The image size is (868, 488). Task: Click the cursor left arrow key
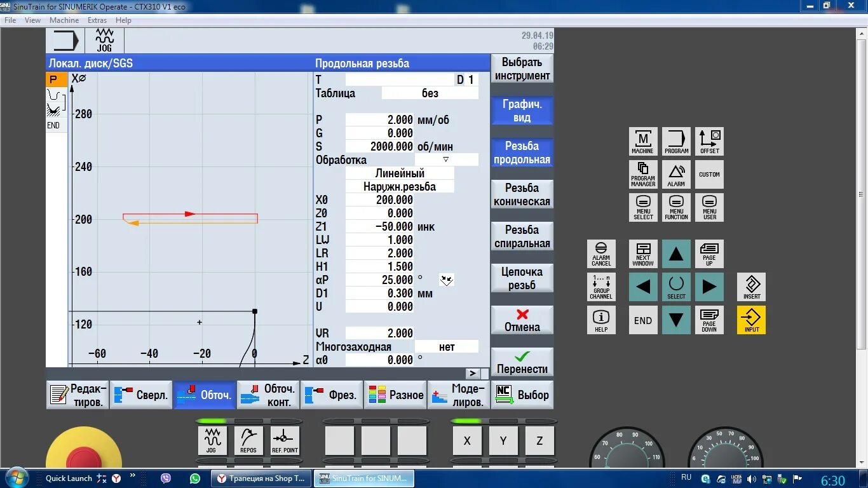(x=643, y=287)
